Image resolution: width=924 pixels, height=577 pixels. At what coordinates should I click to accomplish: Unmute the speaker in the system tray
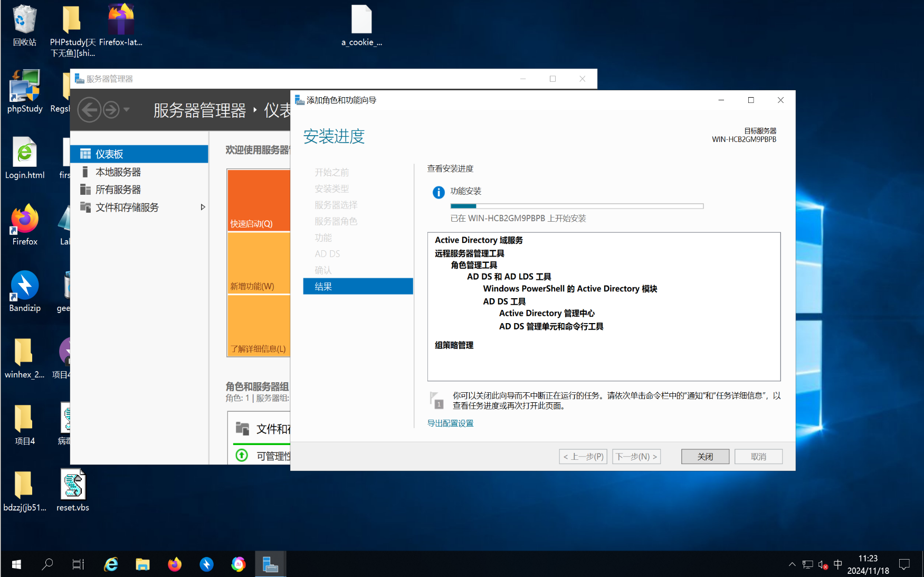822,564
